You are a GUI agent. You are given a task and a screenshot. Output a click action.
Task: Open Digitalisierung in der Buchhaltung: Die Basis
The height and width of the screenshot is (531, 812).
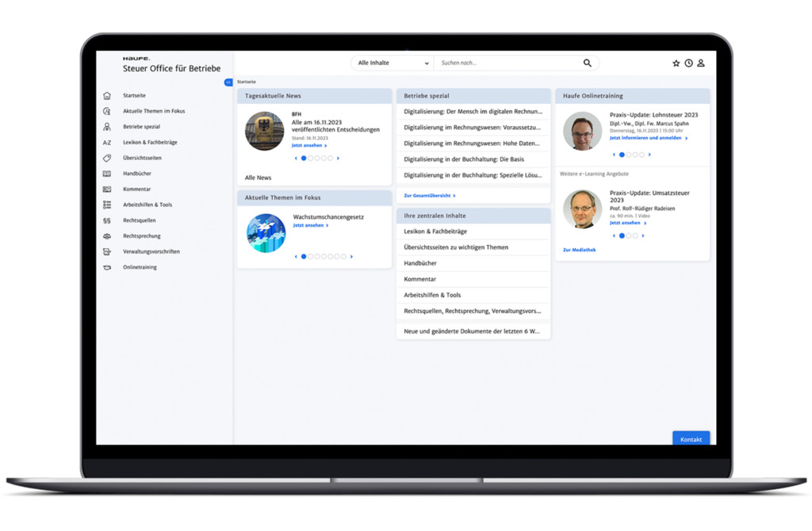point(473,159)
